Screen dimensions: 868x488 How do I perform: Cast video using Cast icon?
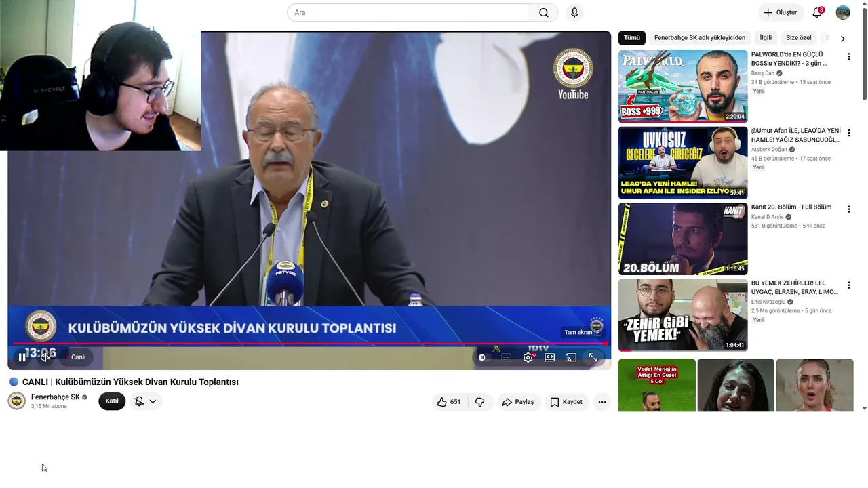pos(572,357)
